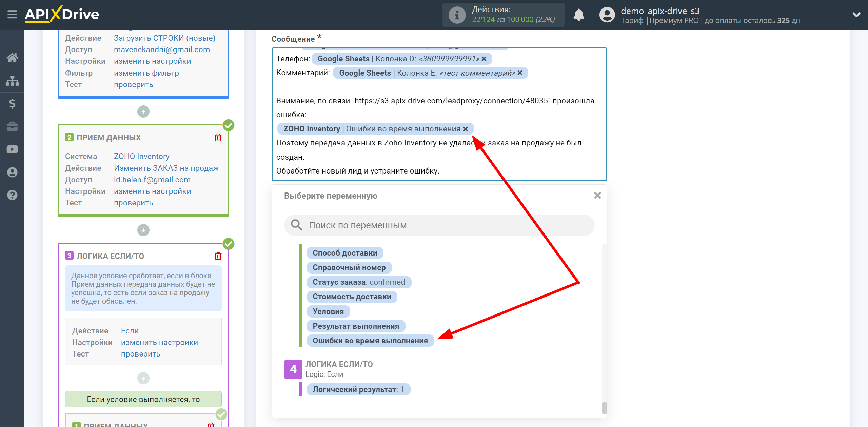Open the video tutorials icon
This screenshot has width=868, height=427.
(x=12, y=149)
